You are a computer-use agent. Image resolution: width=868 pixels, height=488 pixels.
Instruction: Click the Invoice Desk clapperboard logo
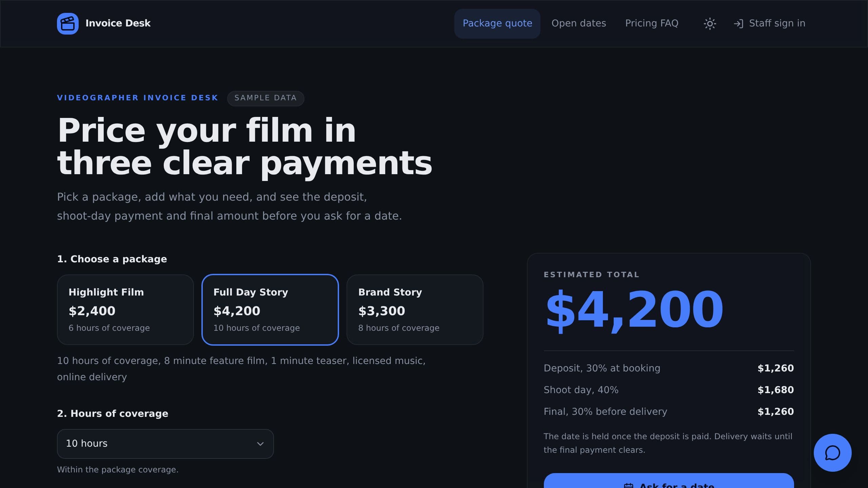[68, 24]
